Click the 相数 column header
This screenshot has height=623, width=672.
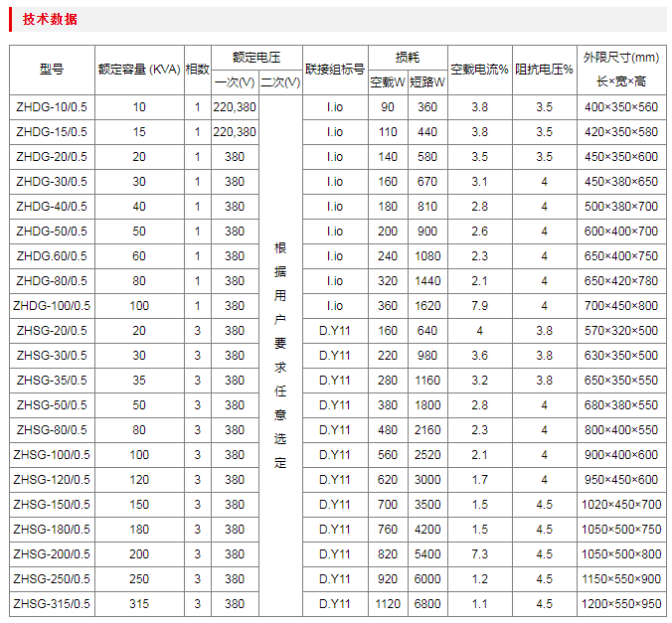198,70
